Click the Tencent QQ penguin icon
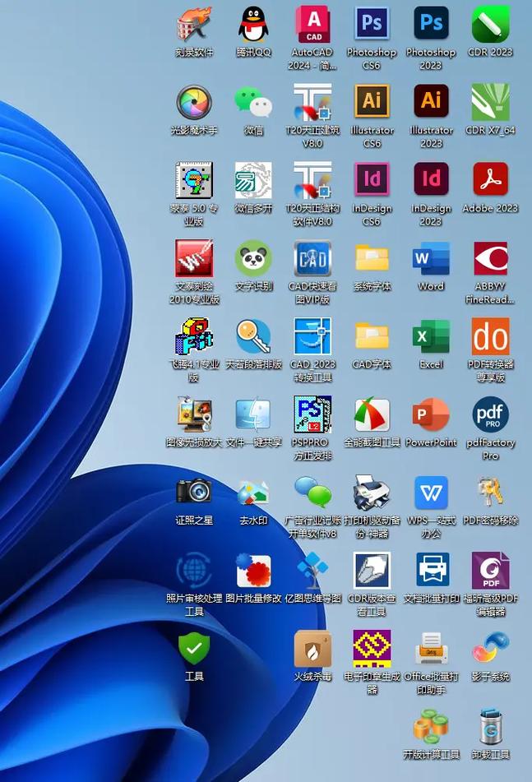Screen dimensions: 532x782 (x=253, y=25)
